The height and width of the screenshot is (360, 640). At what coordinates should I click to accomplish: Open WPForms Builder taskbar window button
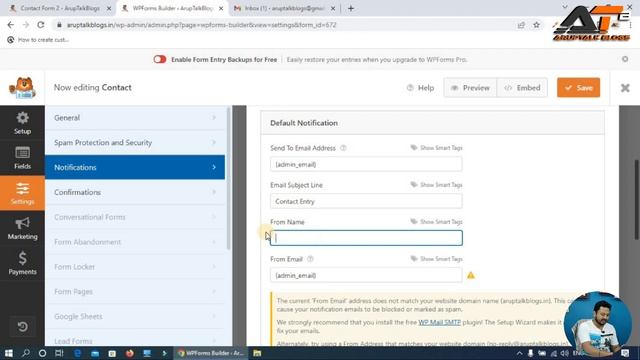[x=211, y=353]
